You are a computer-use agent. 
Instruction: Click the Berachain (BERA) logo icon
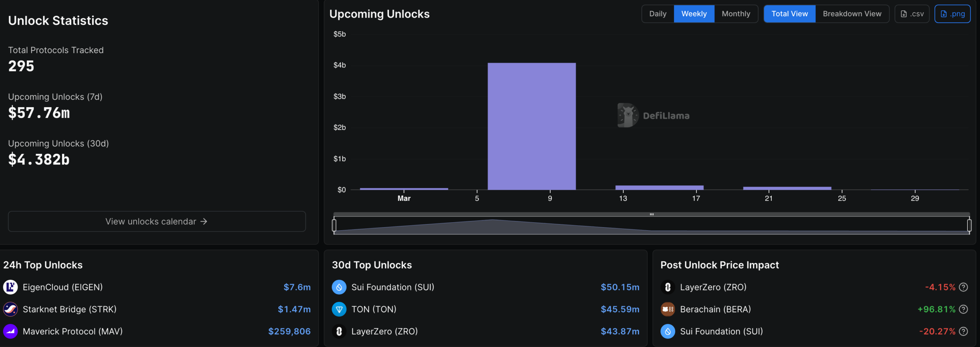[668, 309]
